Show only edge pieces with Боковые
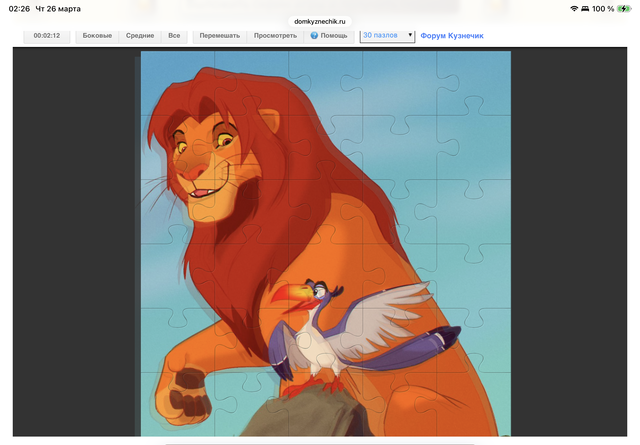 click(x=97, y=35)
